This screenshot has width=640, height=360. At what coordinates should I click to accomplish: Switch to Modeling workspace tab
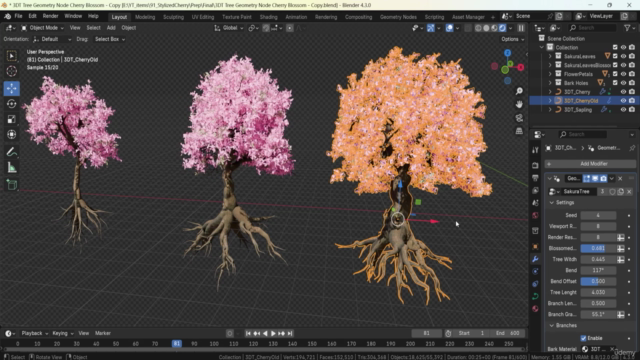pyautogui.click(x=145, y=17)
